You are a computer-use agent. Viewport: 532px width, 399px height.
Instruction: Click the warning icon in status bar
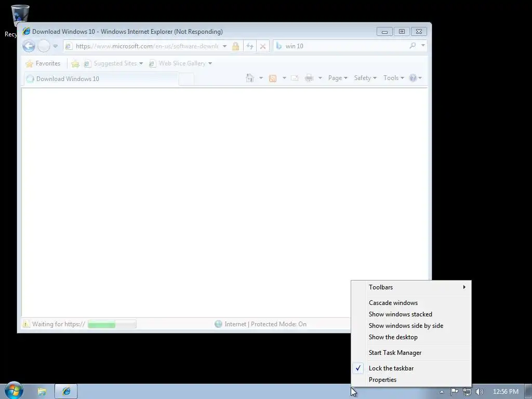(x=26, y=324)
